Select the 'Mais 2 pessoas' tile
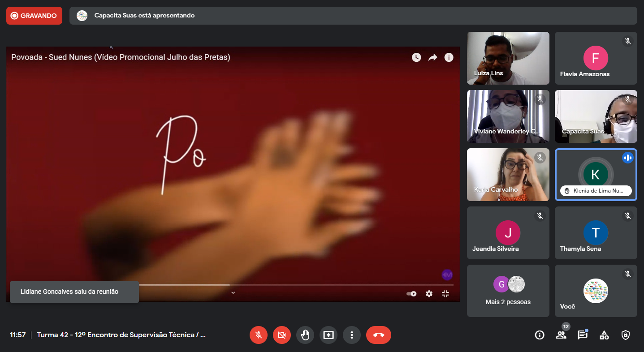This screenshot has width=644, height=352. (508, 291)
